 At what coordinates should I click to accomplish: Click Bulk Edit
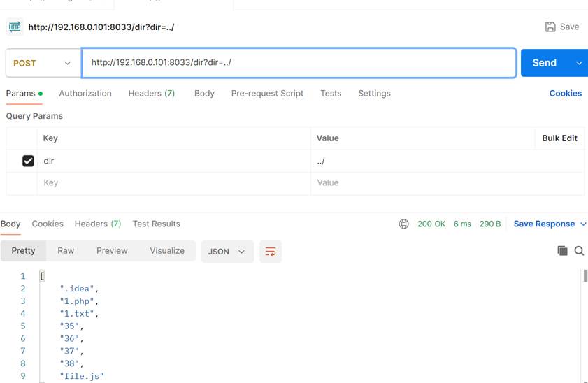pyautogui.click(x=559, y=138)
